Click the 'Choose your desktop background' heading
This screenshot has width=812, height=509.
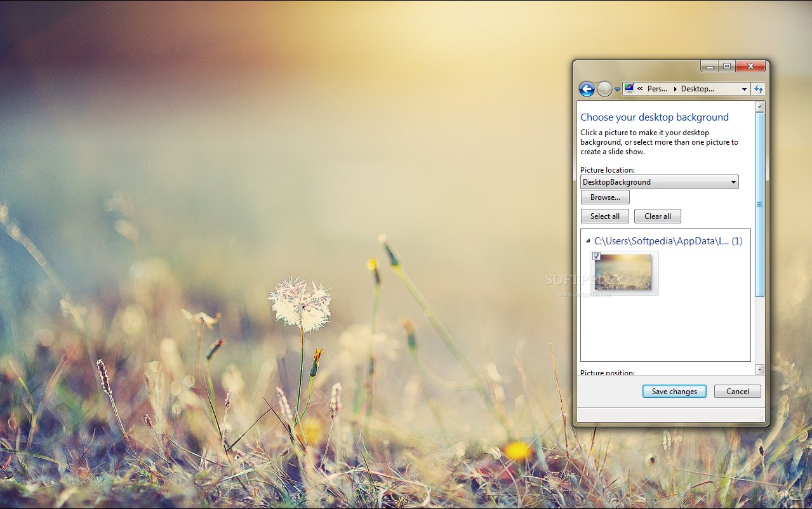click(x=654, y=117)
